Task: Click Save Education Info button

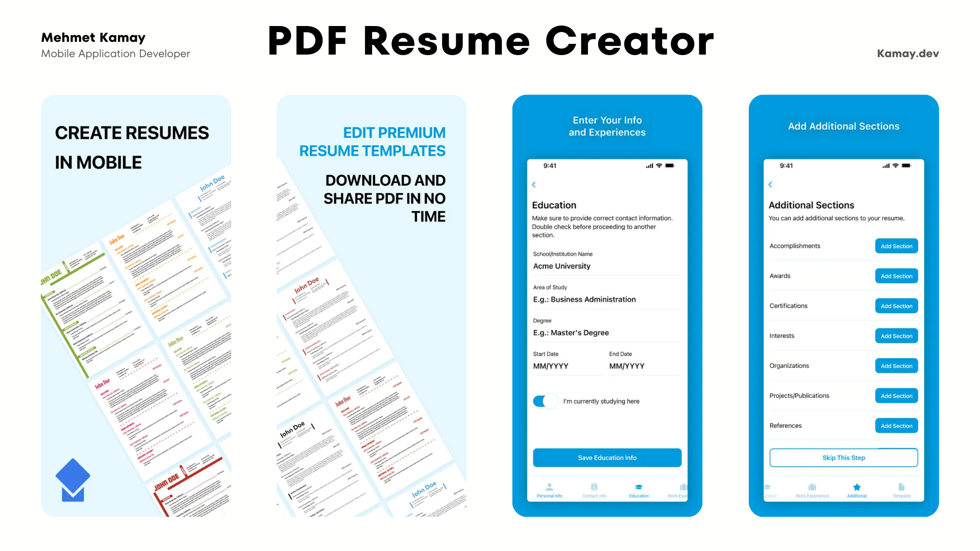Action: pyautogui.click(x=606, y=458)
